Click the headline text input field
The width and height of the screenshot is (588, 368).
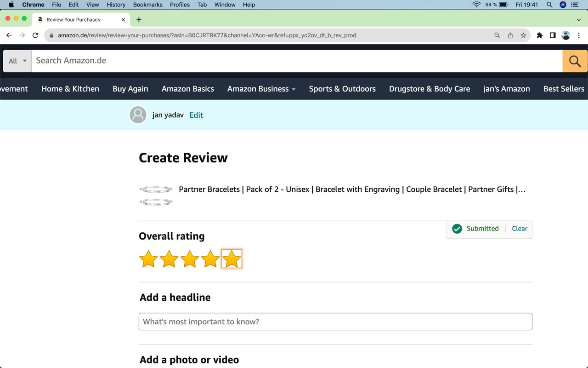point(335,322)
